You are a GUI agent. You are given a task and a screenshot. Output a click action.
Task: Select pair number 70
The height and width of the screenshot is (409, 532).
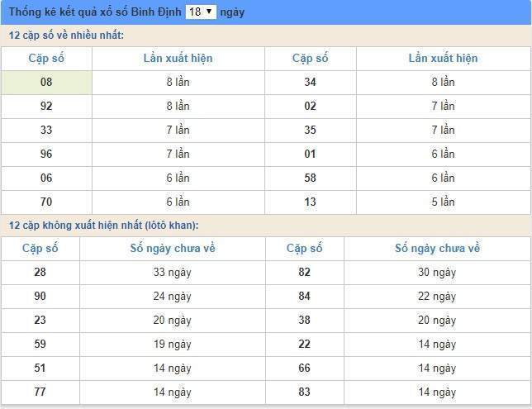[x=46, y=202]
